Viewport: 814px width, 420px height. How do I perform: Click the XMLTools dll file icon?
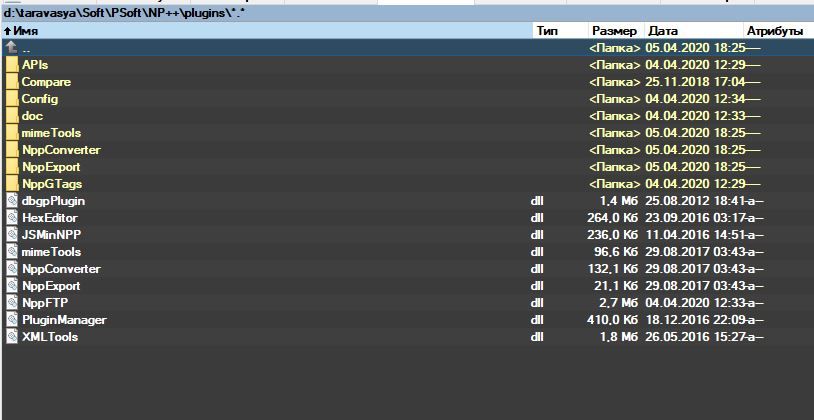pos(12,336)
